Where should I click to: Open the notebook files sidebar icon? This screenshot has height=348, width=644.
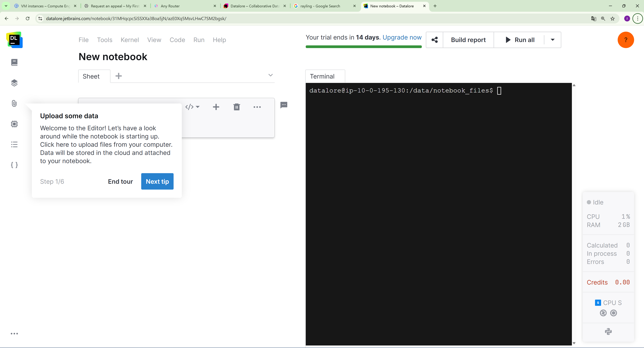point(14,62)
